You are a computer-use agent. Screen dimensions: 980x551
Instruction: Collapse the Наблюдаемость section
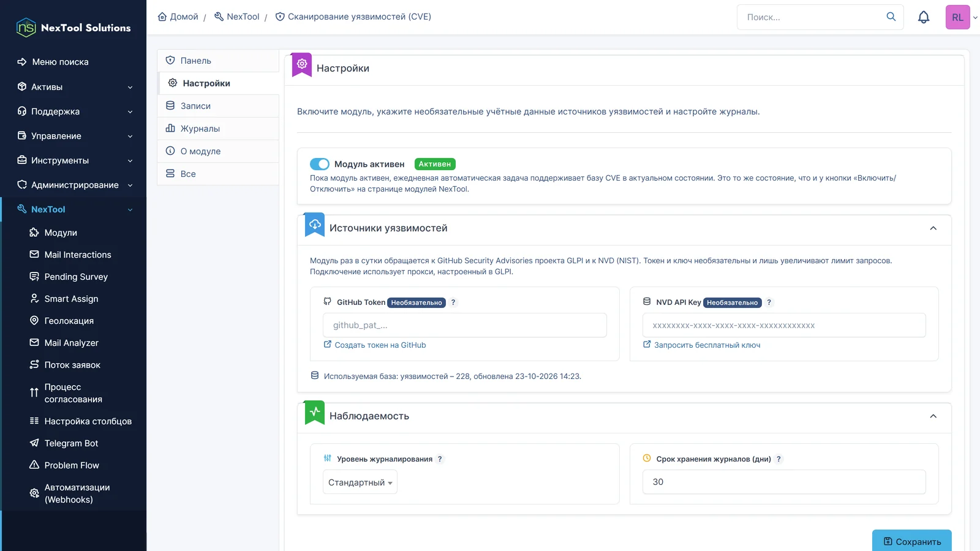[x=933, y=416]
